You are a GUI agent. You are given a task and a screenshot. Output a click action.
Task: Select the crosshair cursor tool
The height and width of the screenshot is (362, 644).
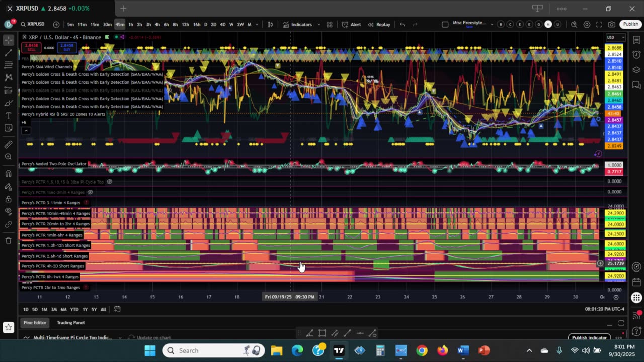9,40
